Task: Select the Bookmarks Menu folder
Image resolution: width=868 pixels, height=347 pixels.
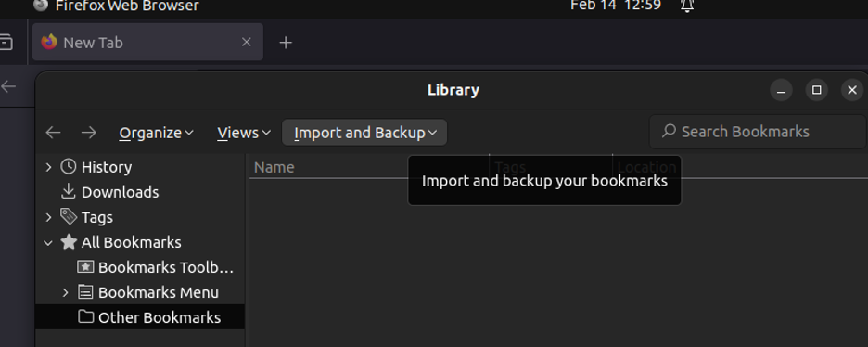Action: pyautogui.click(x=159, y=292)
